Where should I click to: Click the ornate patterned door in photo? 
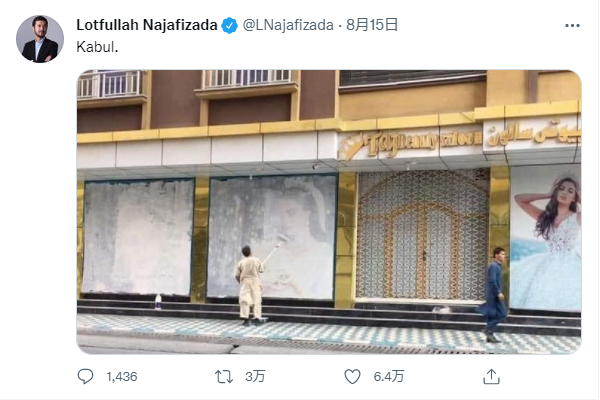[x=423, y=235]
